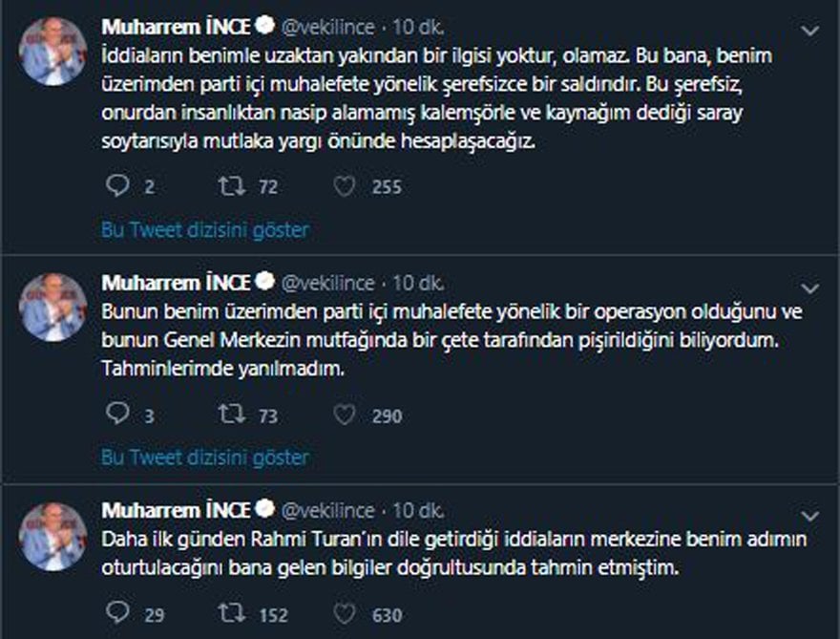Reply to the tweet with 3 replies

(x=116, y=415)
